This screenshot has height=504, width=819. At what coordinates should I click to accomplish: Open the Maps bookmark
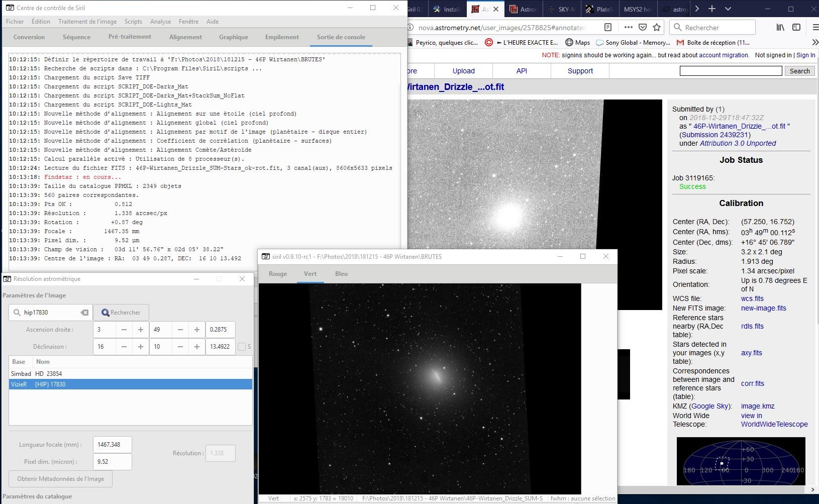pyautogui.click(x=577, y=43)
